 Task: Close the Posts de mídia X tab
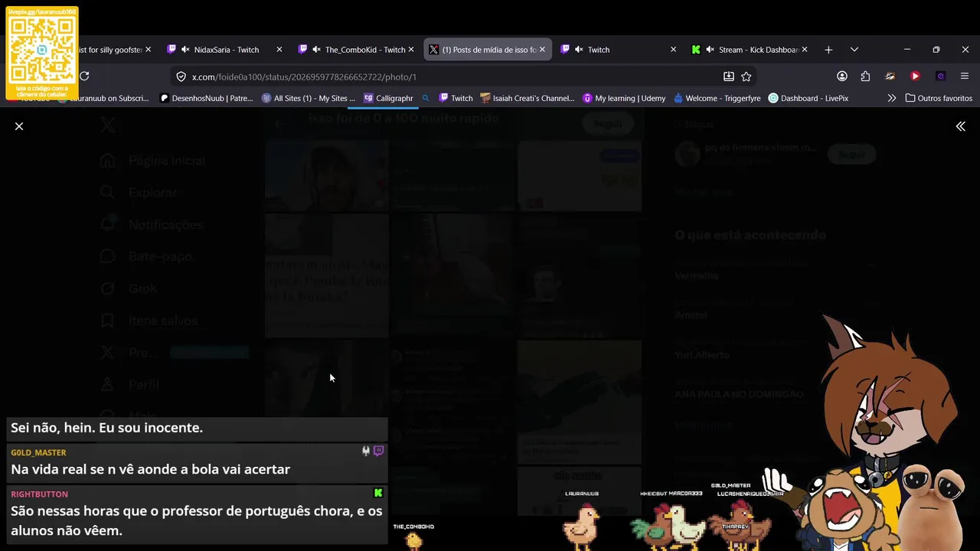542,50
